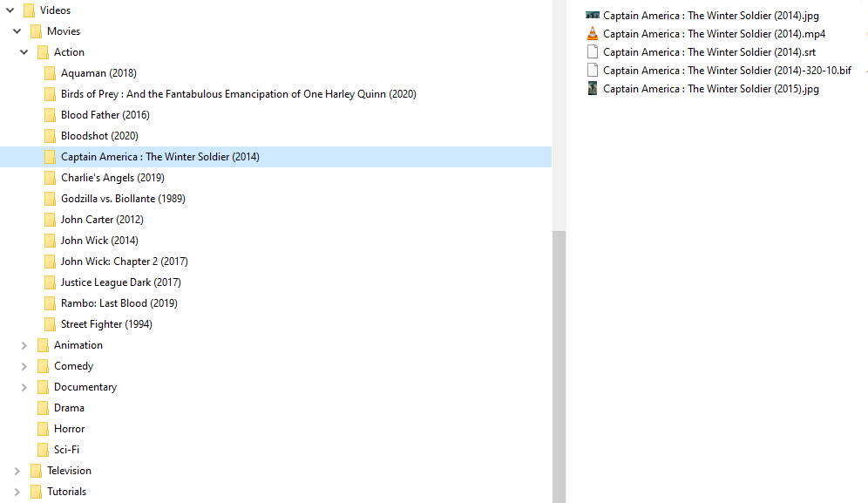The width and height of the screenshot is (868, 503).
Task: Expand the Television folder
Action: [17, 471]
